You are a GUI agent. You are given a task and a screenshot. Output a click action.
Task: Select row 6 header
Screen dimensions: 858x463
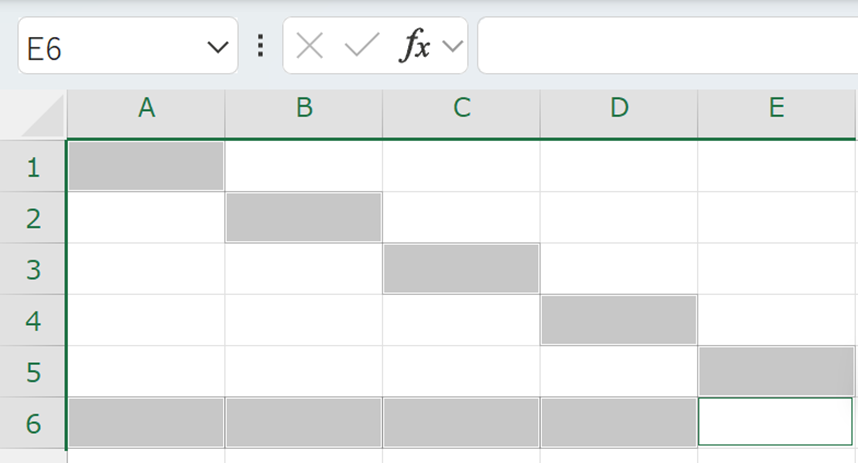coord(33,423)
